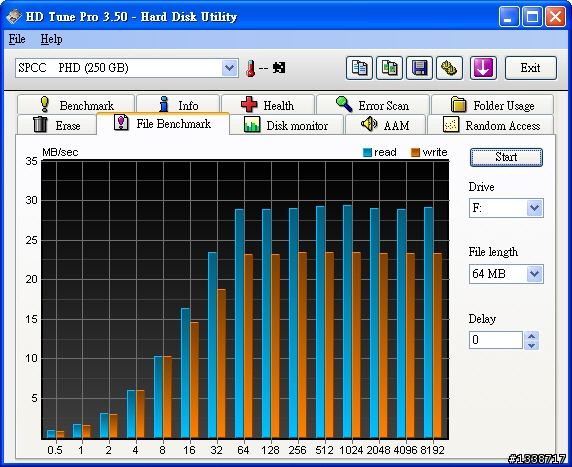
Task: Click the purple down-arrow minimize-to-tray icon
Action: click(483, 68)
